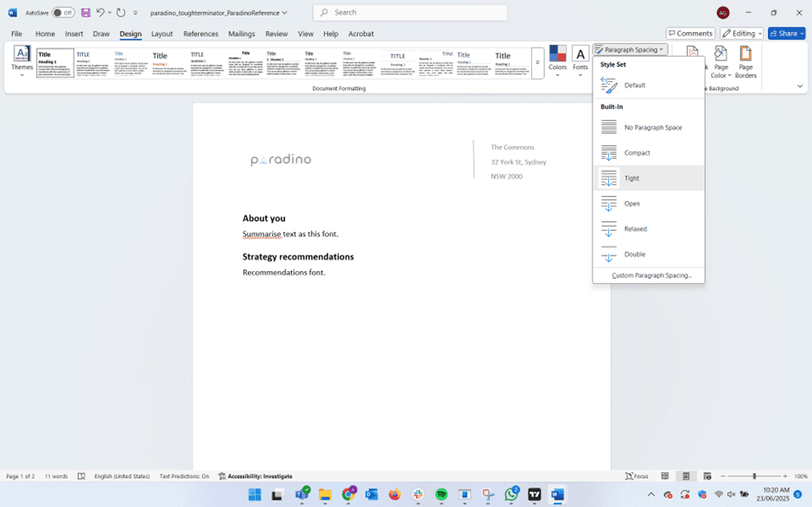Screen dimensions: 812x507
Task: Open the Comments panel
Action: pyautogui.click(x=690, y=33)
